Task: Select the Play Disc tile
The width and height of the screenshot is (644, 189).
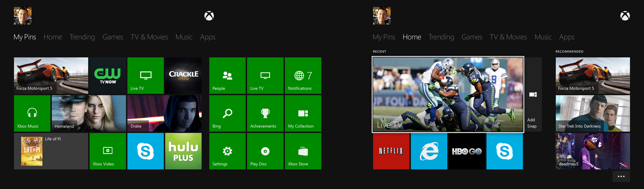Action: (265, 151)
